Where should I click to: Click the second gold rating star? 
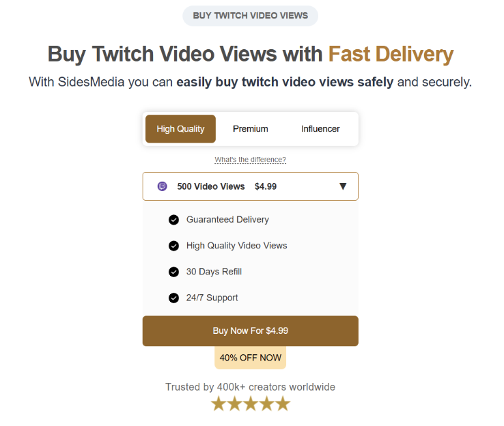(234, 404)
